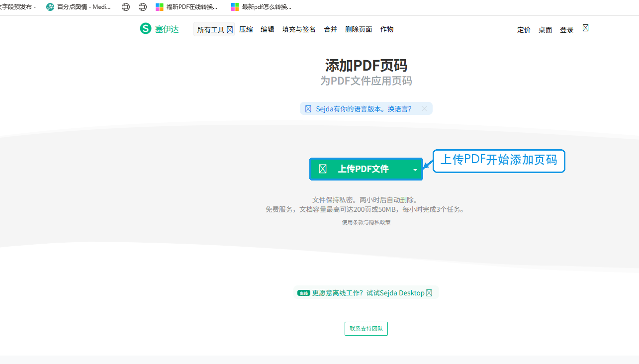Click the 免费服务 limits text
This screenshot has height=364, width=639.
pyautogui.click(x=366, y=209)
